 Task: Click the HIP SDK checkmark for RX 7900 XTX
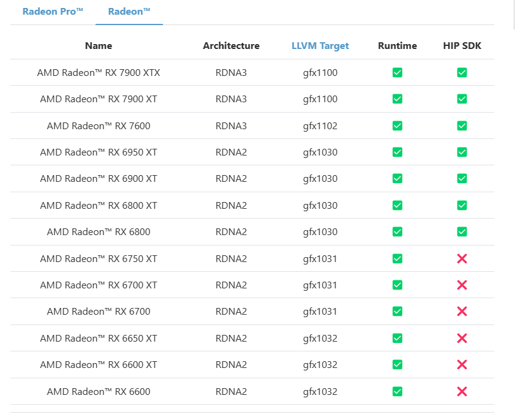462,73
